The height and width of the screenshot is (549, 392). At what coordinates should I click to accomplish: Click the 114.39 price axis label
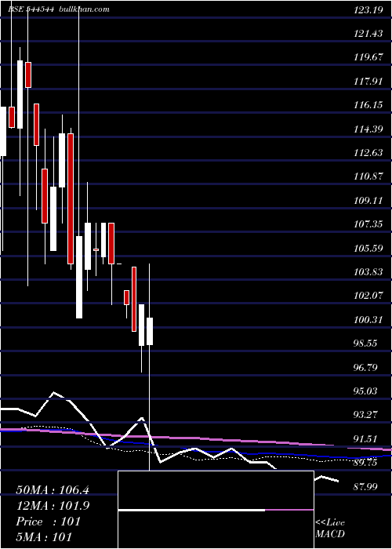pyautogui.click(x=368, y=129)
